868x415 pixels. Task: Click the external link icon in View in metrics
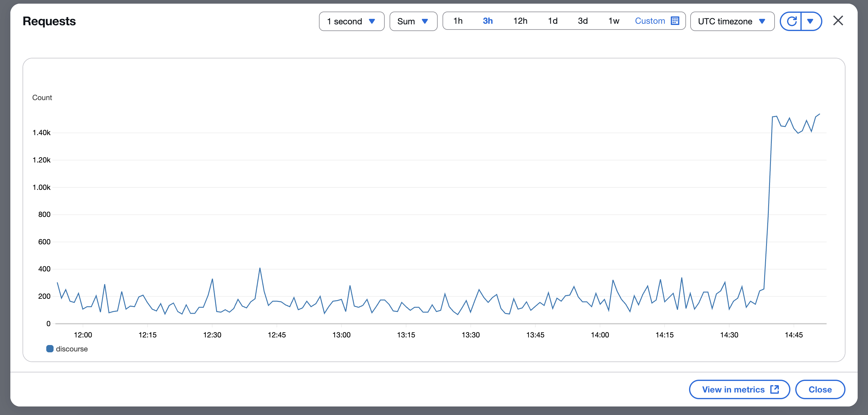click(x=775, y=389)
